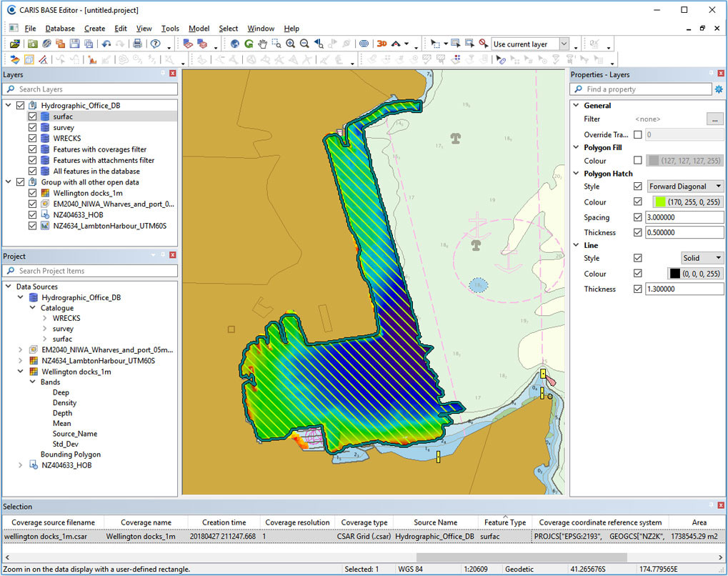Close the Layers panel
Screen dimensions: 728x576
pyautogui.click(x=173, y=74)
